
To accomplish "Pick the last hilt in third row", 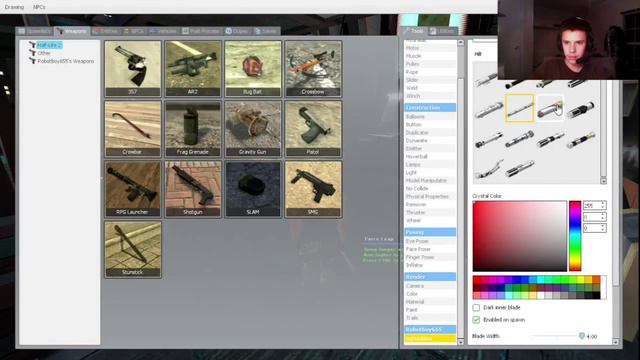I will (x=580, y=139).
